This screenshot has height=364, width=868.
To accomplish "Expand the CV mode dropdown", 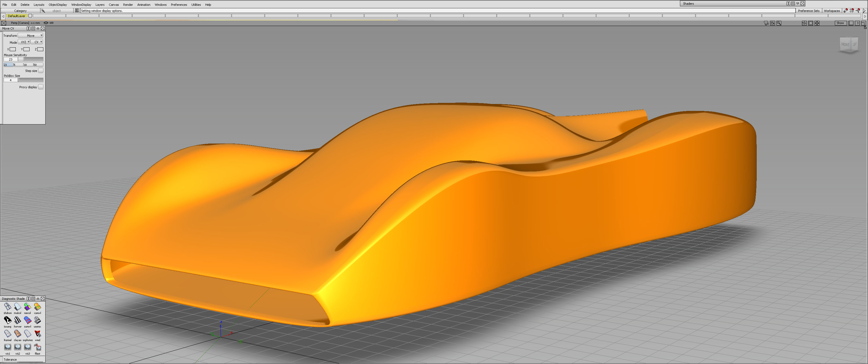I will pos(37,42).
